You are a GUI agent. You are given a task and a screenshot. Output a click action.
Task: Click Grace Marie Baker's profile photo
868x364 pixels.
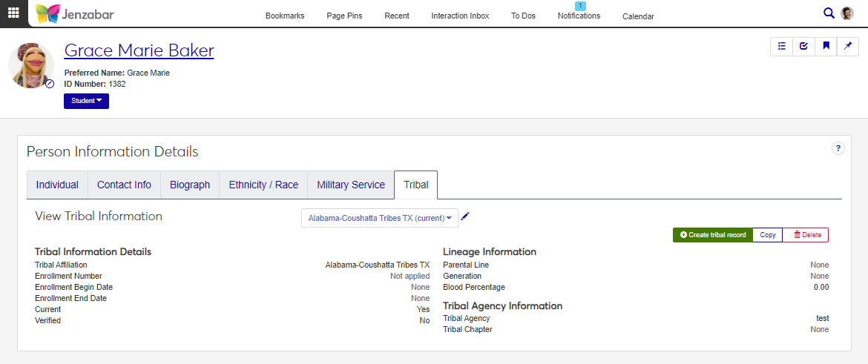(x=30, y=65)
